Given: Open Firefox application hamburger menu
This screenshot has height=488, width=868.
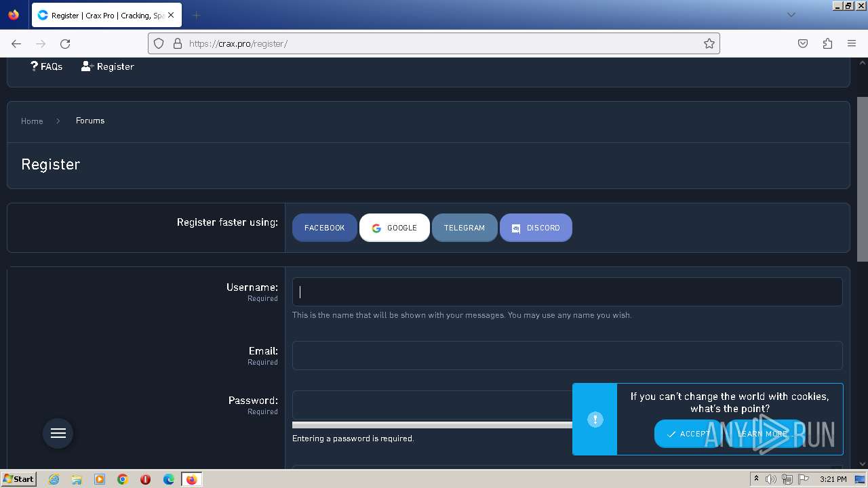Looking at the screenshot, I should (x=852, y=43).
